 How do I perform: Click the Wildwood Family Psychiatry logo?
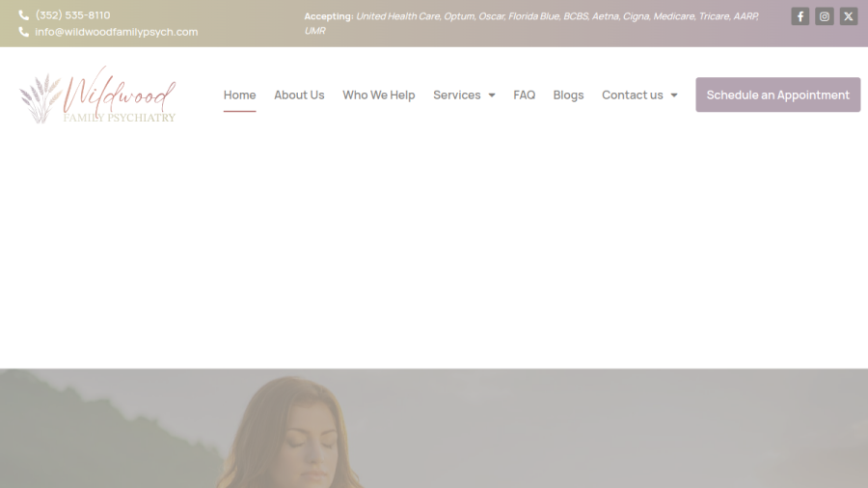pyautogui.click(x=98, y=95)
